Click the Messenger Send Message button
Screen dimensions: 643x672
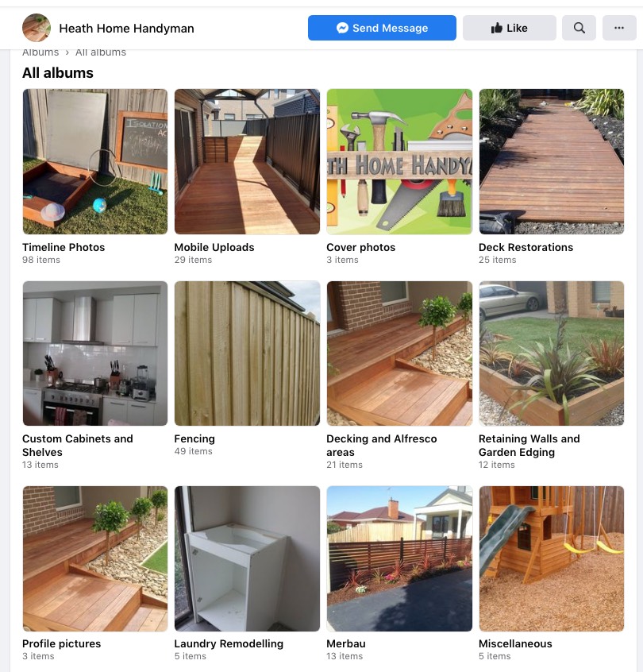tap(382, 28)
